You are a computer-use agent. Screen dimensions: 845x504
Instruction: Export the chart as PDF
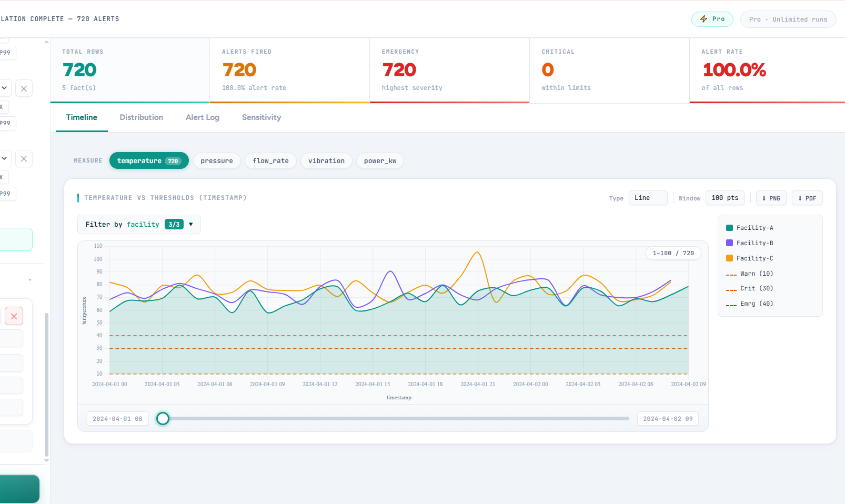click(x=807, y=198)
